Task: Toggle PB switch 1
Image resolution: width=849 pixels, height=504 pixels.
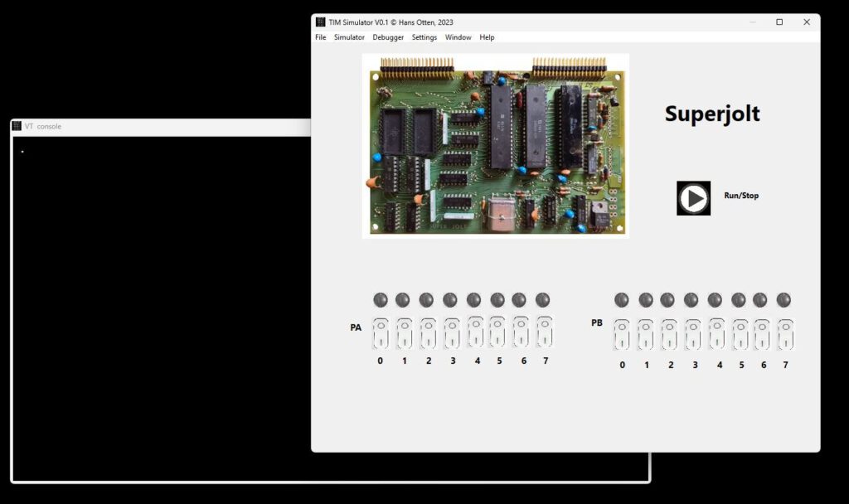Action: tap(645, 334)
